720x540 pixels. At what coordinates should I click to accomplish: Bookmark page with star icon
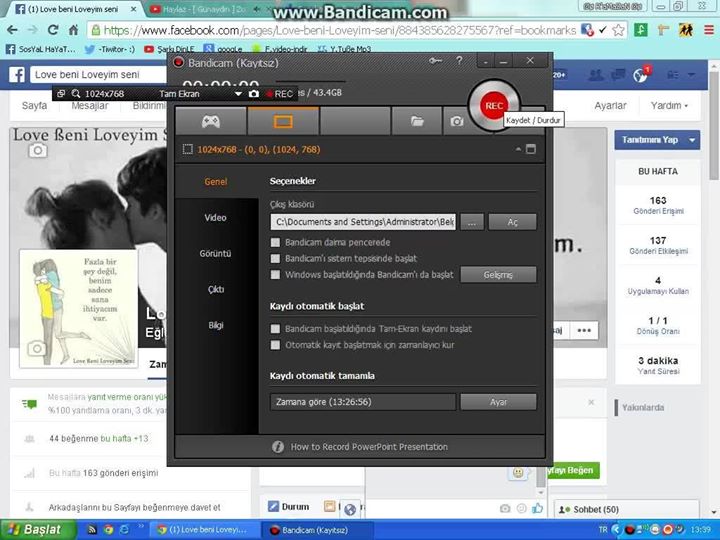point(619,30)
